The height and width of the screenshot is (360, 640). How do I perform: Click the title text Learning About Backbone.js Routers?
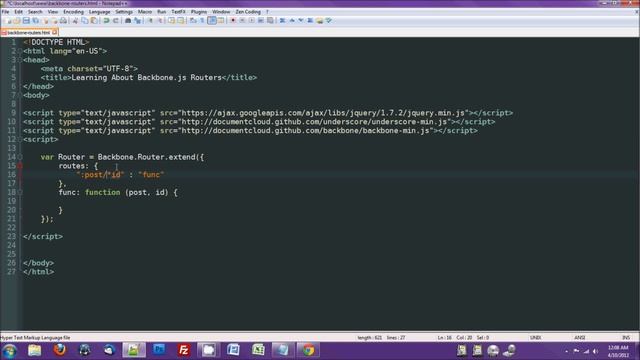pyautogui.click(x=147, y=78)
